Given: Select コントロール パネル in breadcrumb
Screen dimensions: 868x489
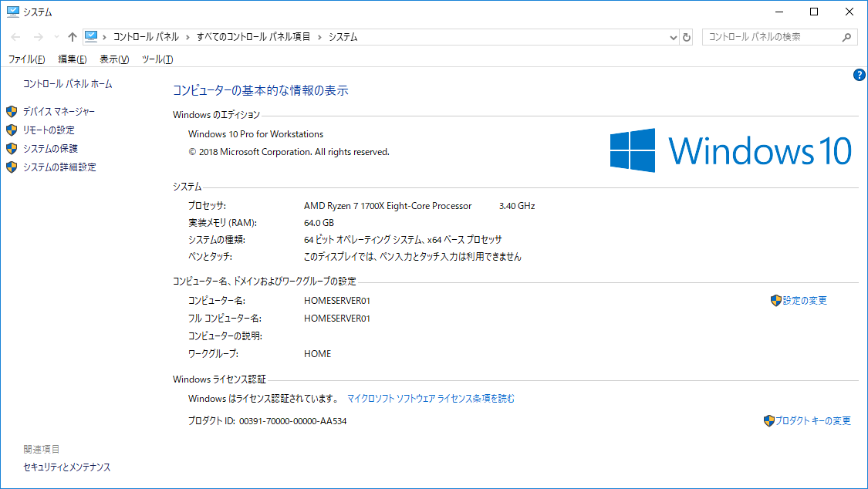Looking at the screenshot, I should pos(146,37).
